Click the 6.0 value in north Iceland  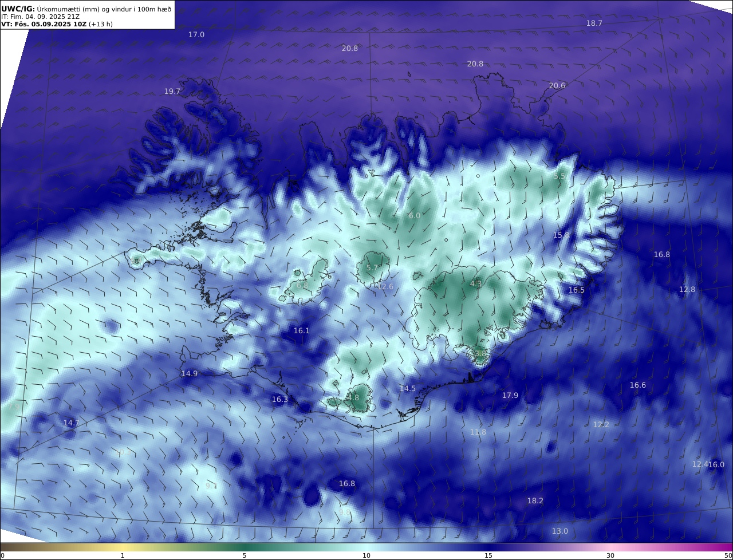(x=415, y=216)
